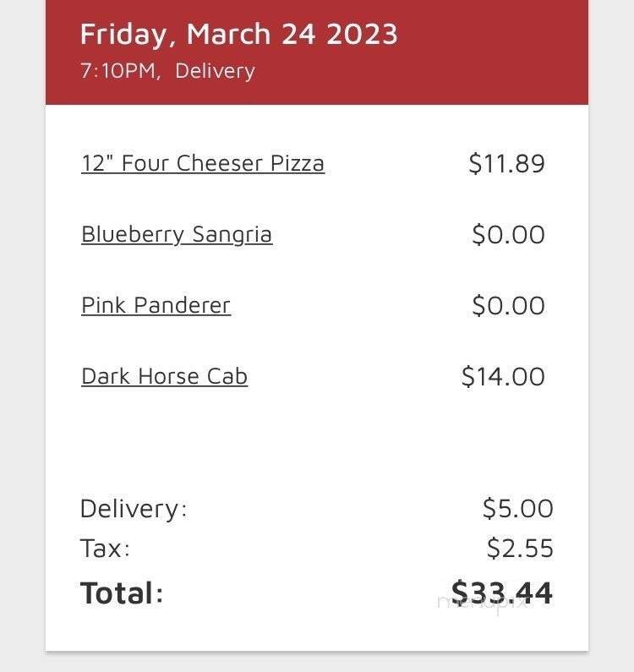The height and width of the screenshot is (672, 634).
Task: Click the Tax: label
Action: pos(105,549)
